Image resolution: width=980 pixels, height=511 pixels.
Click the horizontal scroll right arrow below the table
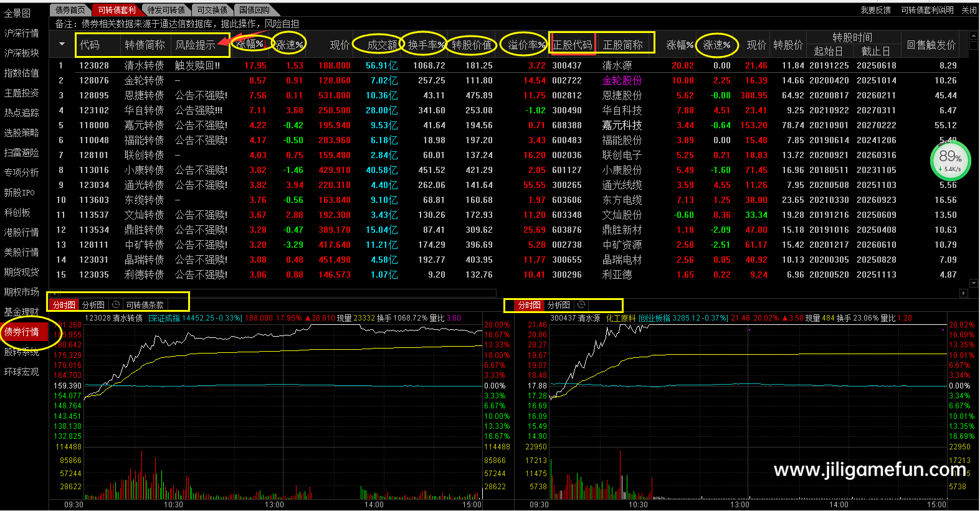tap(964, 293)
